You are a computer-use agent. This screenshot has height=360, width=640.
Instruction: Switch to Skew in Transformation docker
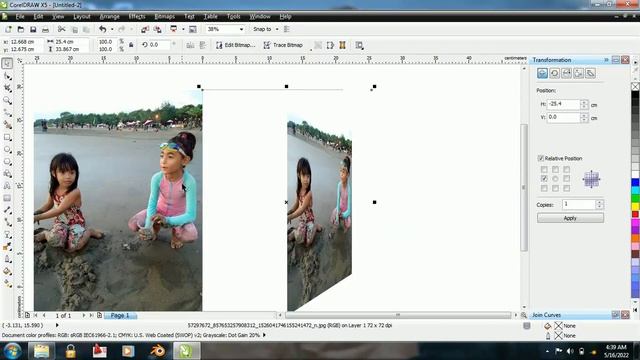point(590,73)
